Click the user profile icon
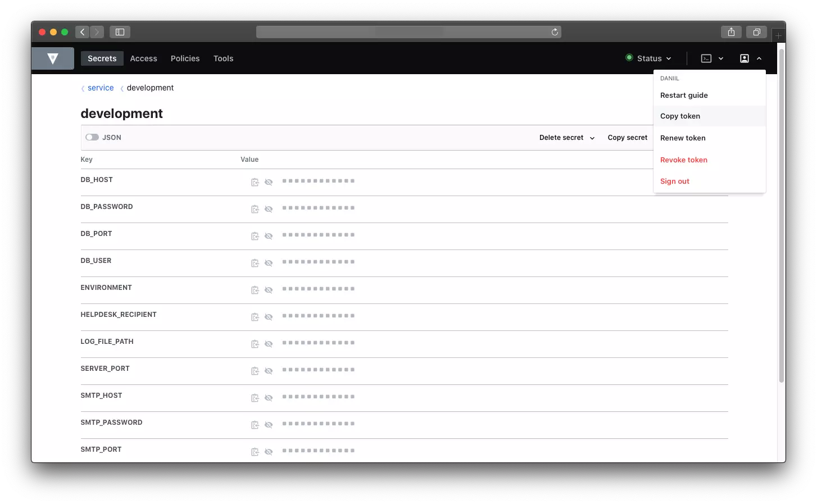This screenshot has width=817, height=504. (745, 58)
